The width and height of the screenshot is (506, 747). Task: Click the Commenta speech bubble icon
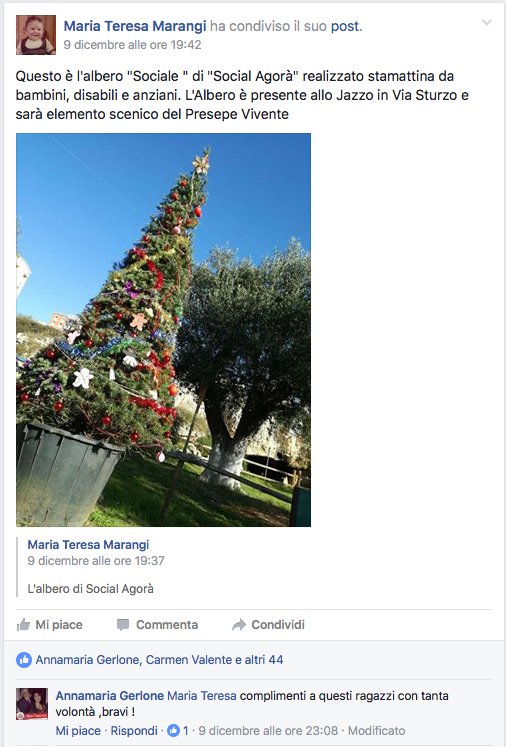coord(123,625)
